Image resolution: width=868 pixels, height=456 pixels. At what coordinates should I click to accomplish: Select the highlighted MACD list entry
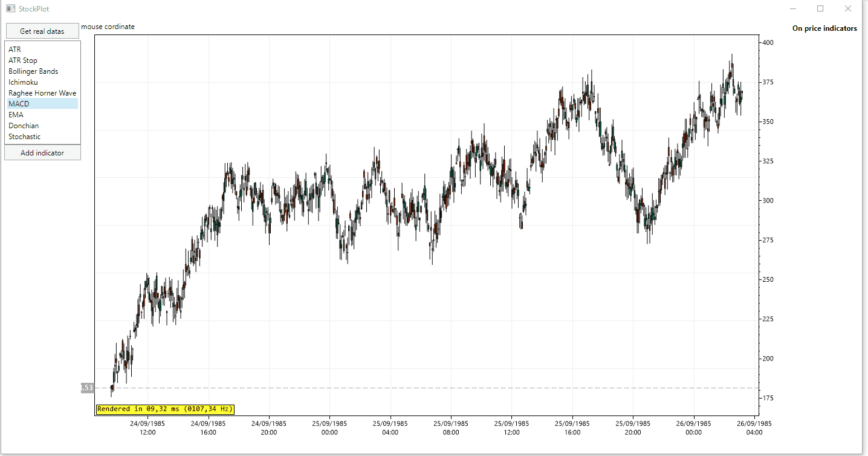pos(42,104)
